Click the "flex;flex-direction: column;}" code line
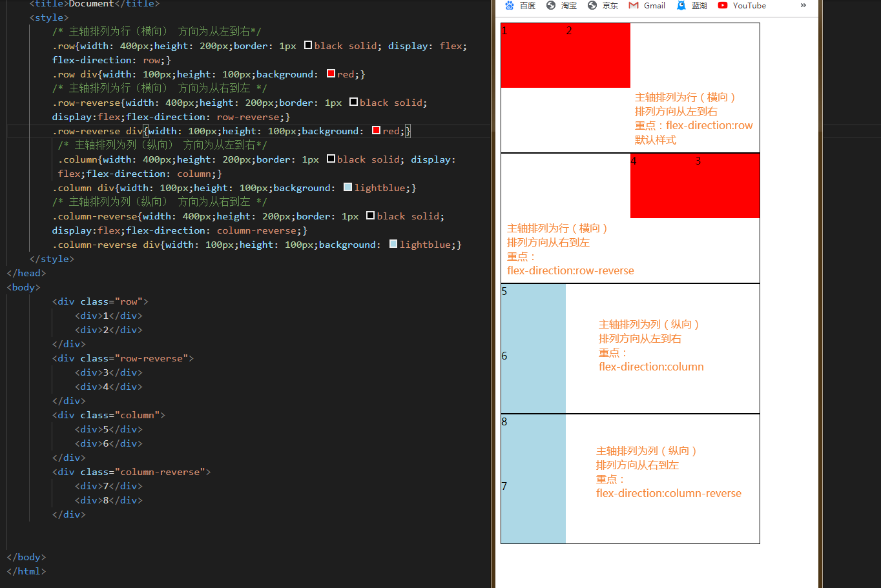 pyautogui.click(x=140, y=174)
